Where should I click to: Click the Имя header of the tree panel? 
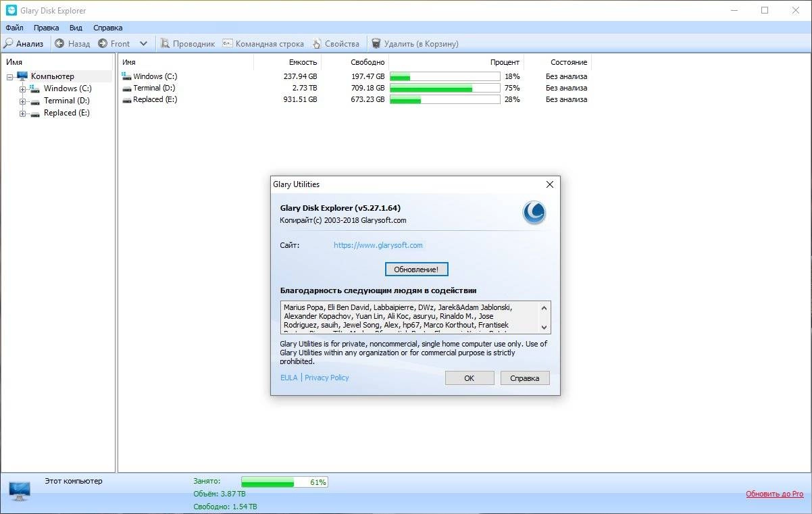click(x=58, y=61)
